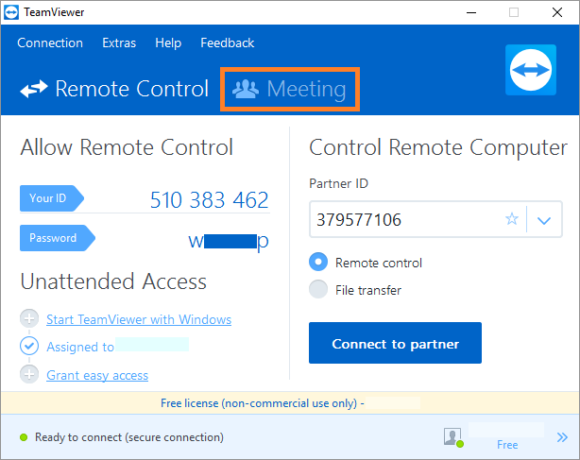This screenshot has height=460, width=580.
Task: Open the Feedback menu item
Action: pyautogui.click(x=227, y=43)
